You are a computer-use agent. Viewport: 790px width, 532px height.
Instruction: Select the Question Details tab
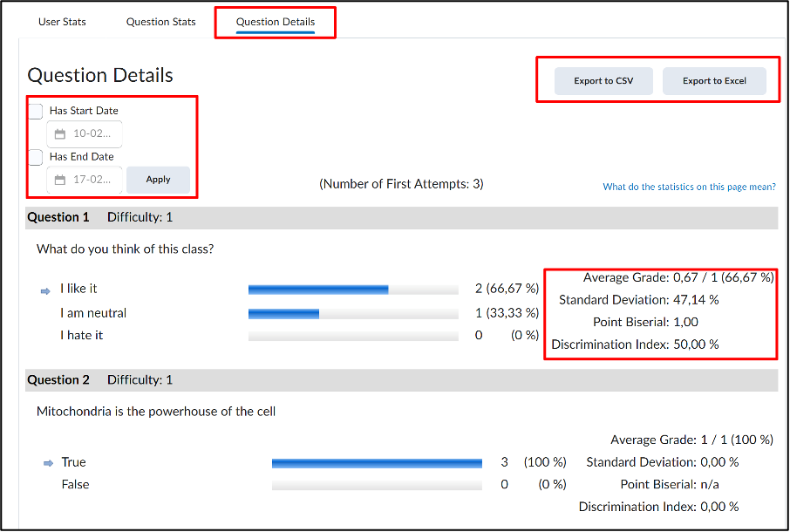[275, 22]
